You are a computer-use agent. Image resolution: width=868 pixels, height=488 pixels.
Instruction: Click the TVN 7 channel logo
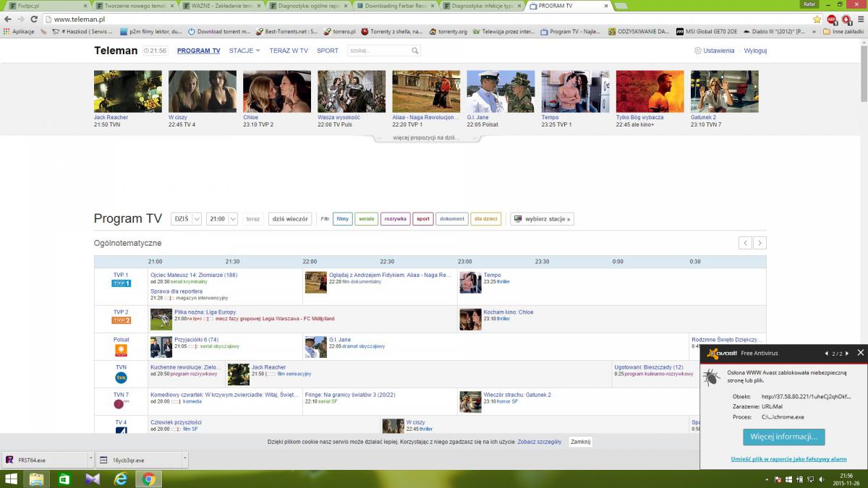coord(121,404)
